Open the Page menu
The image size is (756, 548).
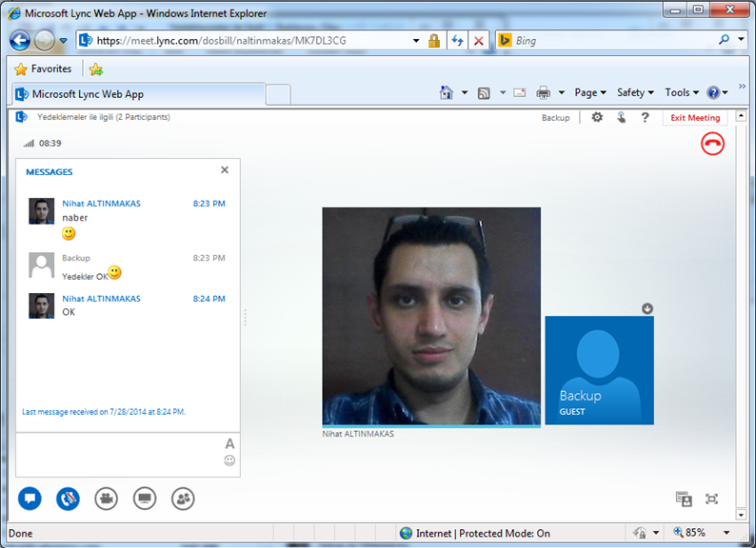590,92
